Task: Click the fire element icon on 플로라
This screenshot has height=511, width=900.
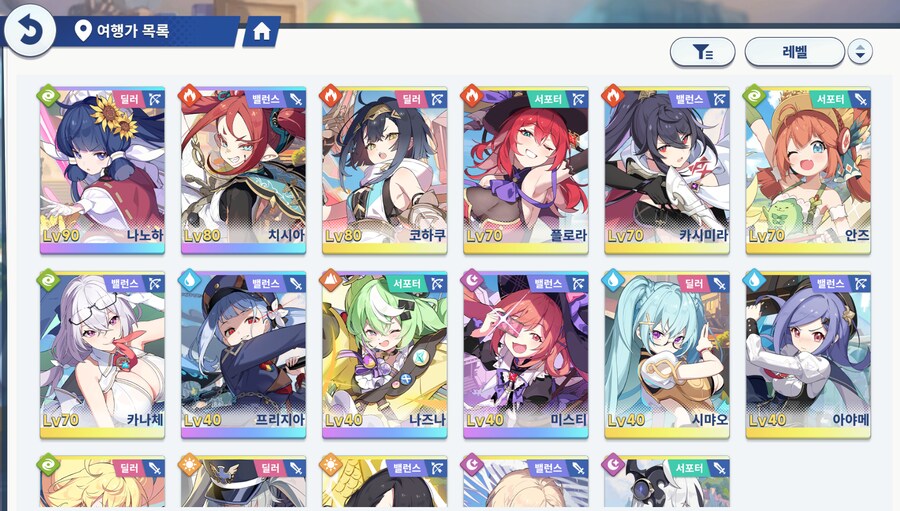Action: pos(472,95)
